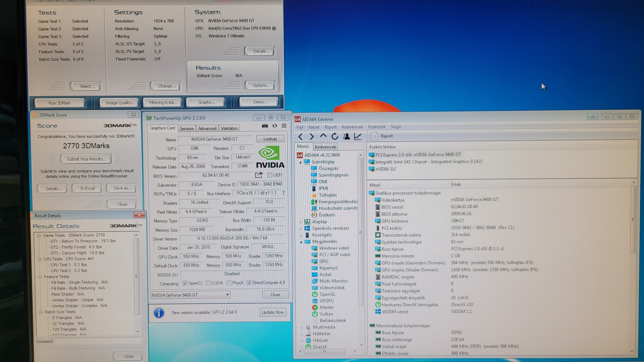Viewport: 644px width, 362px height.
Task: Click the Update Now button
Action: point(272,312)
